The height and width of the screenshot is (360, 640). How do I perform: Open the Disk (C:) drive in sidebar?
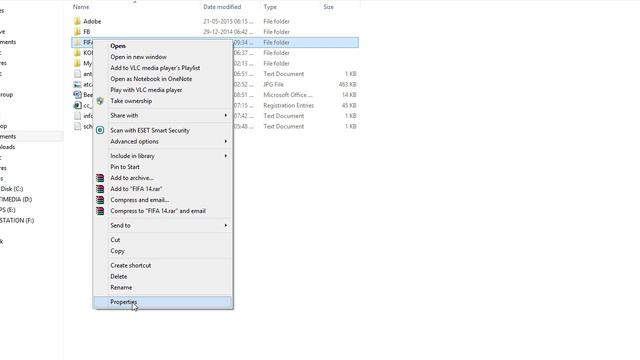tap(11, 189)
